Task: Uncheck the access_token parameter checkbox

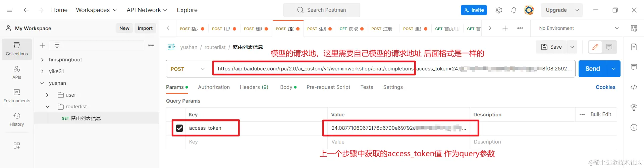Action: pyautogui.click(x=179, y=128)
